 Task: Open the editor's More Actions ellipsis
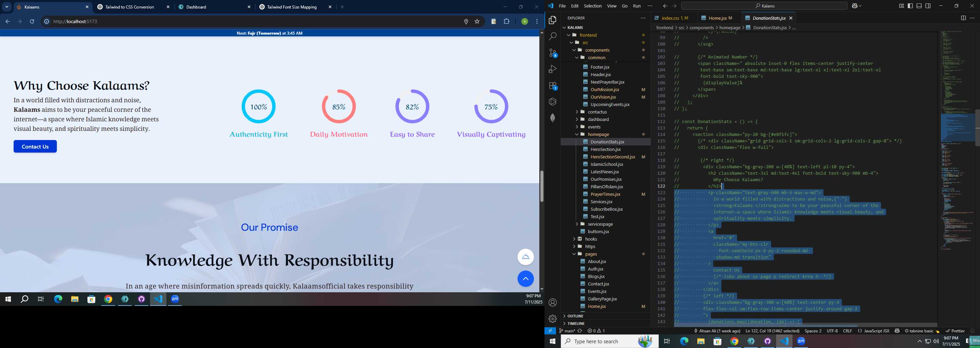[972, 18]
